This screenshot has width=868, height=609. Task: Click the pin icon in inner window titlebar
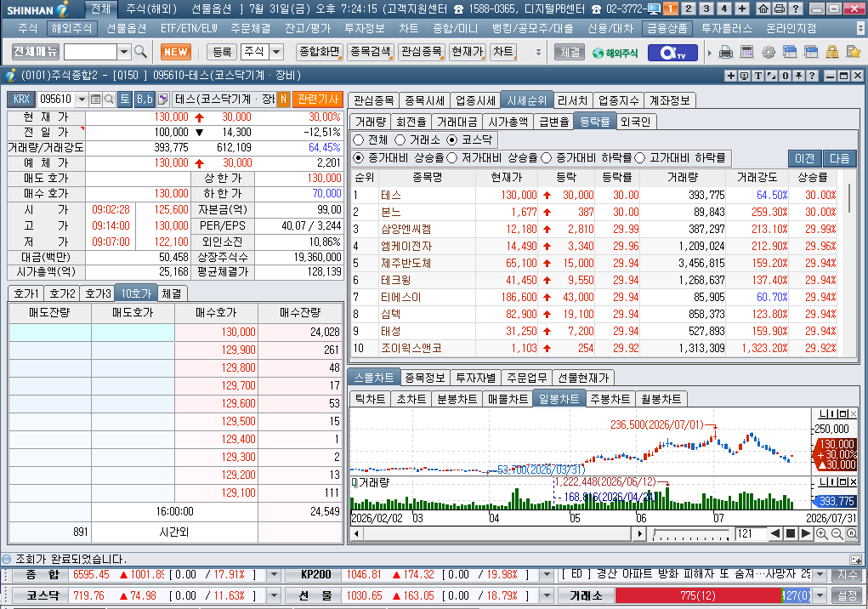(x=799, y=76)
